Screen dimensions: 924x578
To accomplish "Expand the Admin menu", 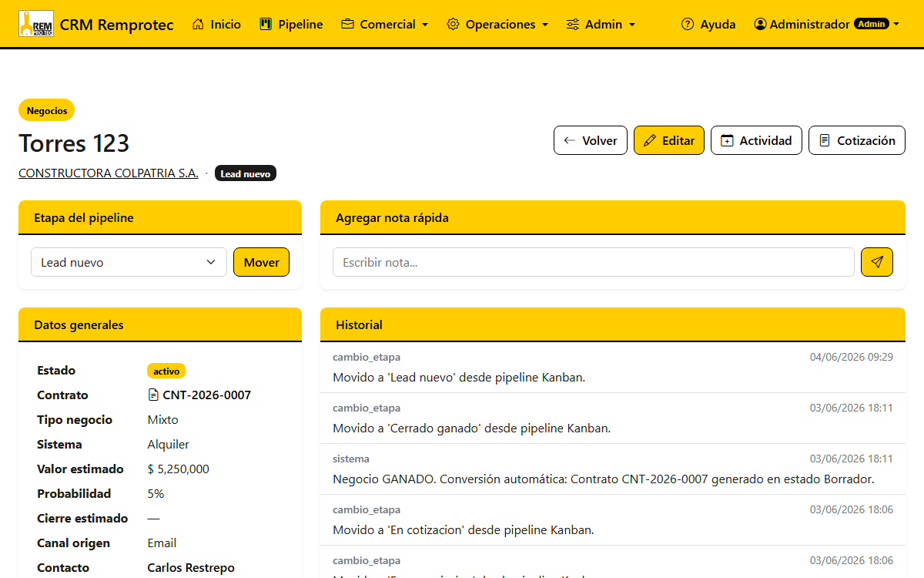I will point(601,24).
